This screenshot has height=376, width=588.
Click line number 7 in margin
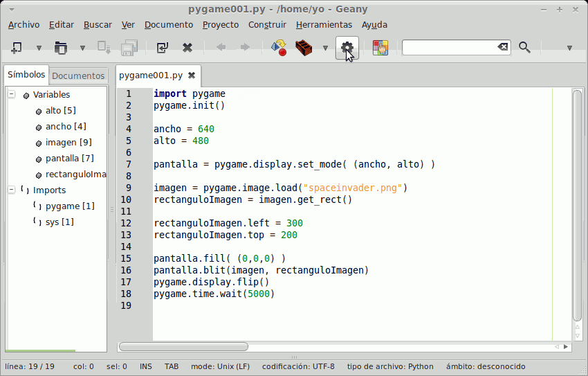(129, 164)
